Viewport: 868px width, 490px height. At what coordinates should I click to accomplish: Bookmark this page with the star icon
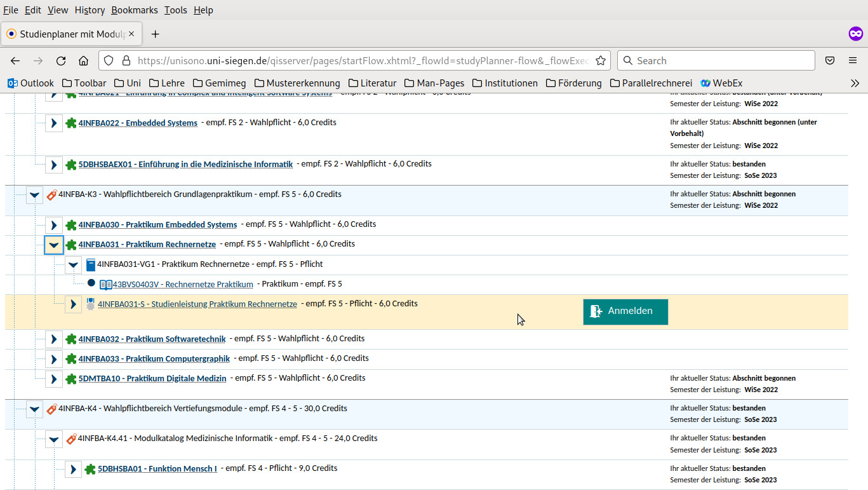tap(600, 61)
